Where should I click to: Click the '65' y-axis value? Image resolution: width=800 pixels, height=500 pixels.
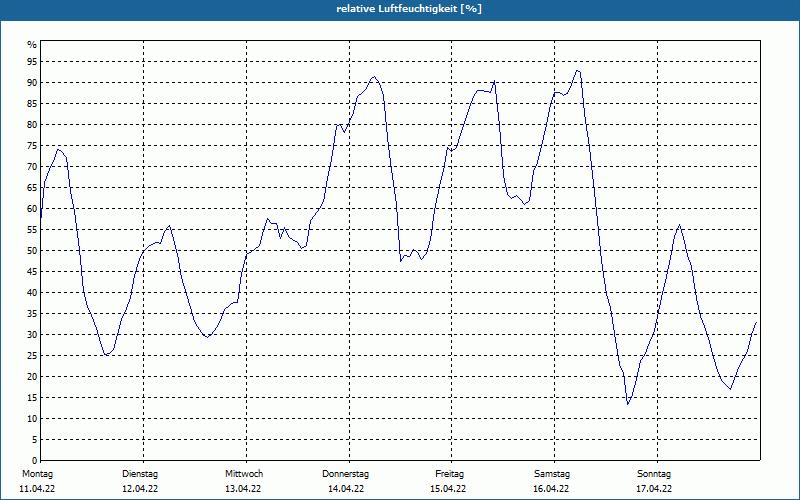coord(32,188)
